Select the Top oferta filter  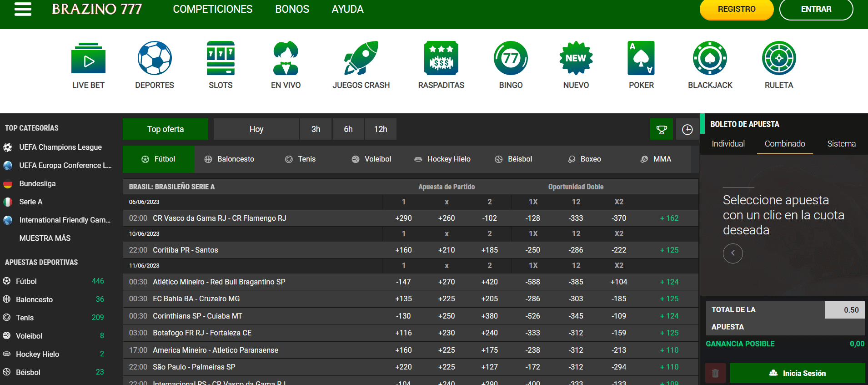point(166,129)
